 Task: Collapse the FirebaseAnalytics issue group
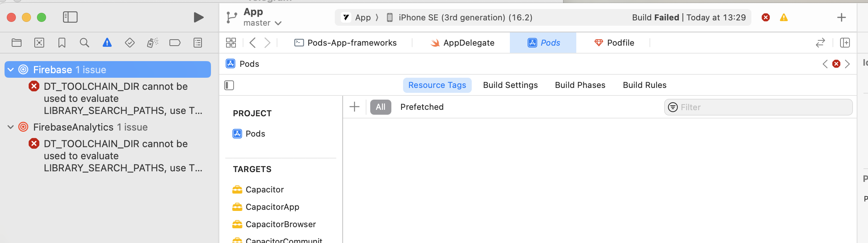[x=11, y=127]
